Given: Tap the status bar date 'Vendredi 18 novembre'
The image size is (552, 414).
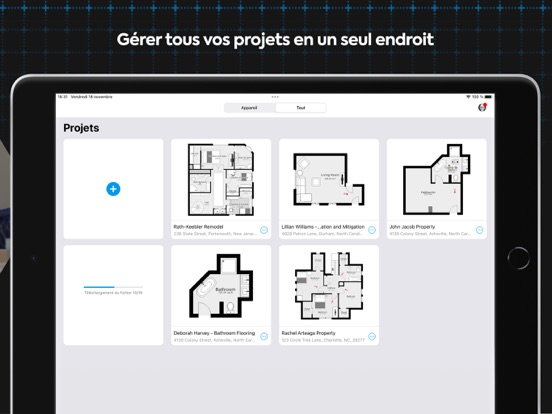Looking at the screenshot, I should tap(92, 97).
